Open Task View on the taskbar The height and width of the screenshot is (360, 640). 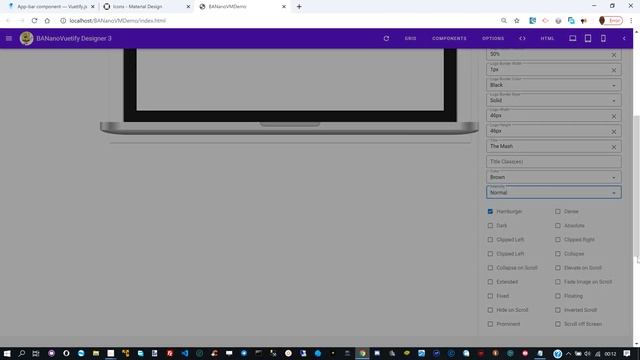(x=36, y=353)
